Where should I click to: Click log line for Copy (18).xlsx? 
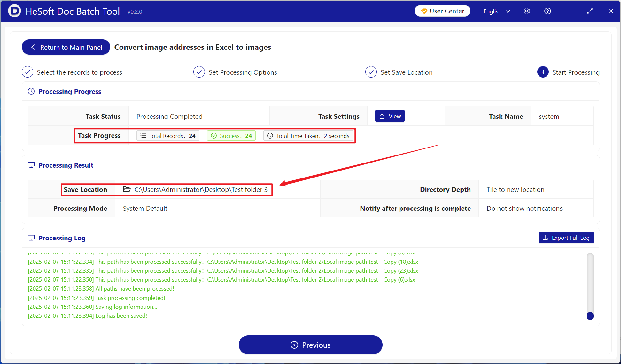click(x=223, y=262)
